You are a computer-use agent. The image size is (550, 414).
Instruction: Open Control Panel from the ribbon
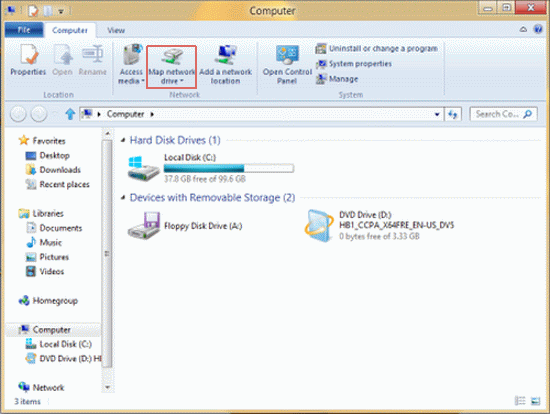pos(287,65)
